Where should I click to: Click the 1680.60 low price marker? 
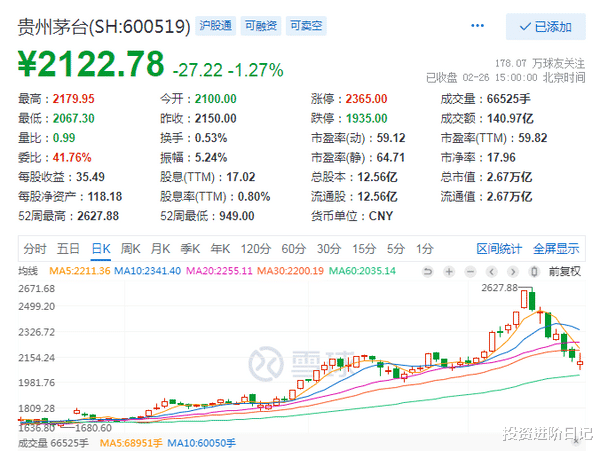coord(93,428)
